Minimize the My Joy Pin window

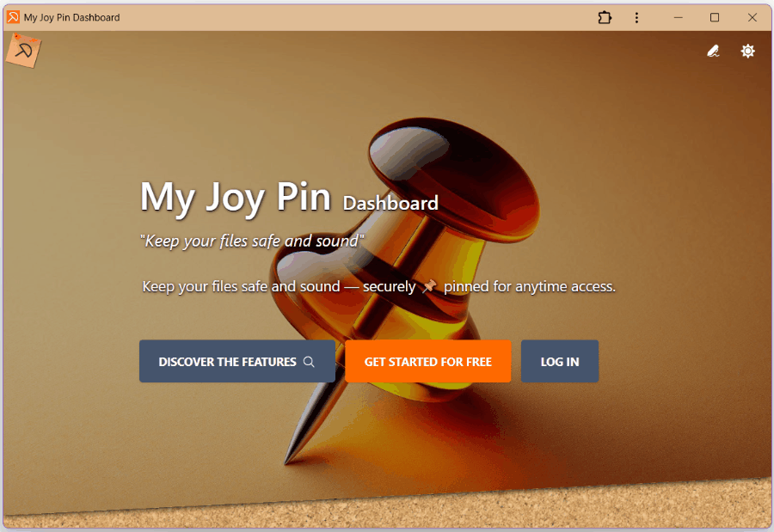point(679,18)
